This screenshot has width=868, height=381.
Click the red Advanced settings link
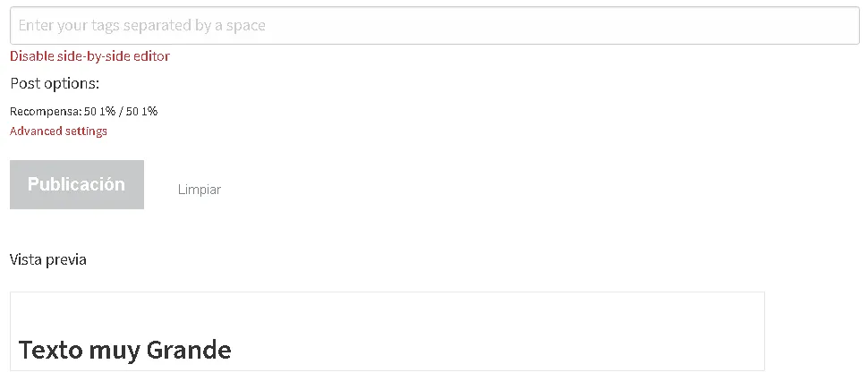click(58, 131)
